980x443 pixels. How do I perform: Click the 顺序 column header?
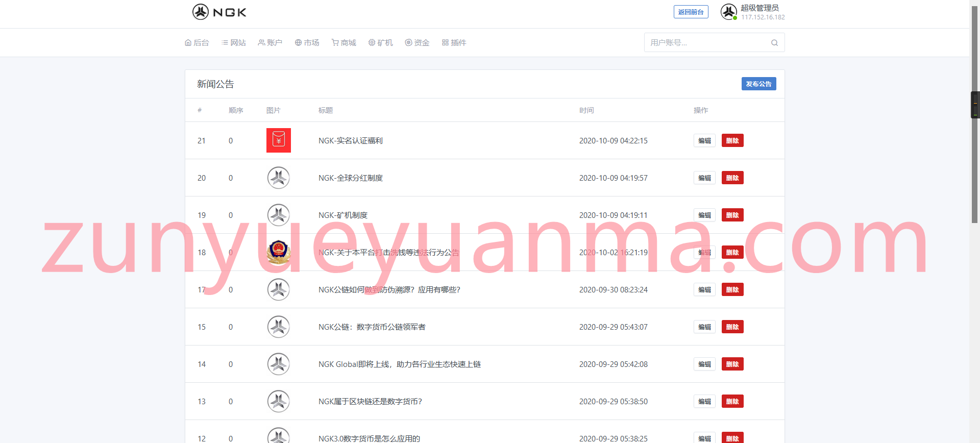tap(236, 110)
